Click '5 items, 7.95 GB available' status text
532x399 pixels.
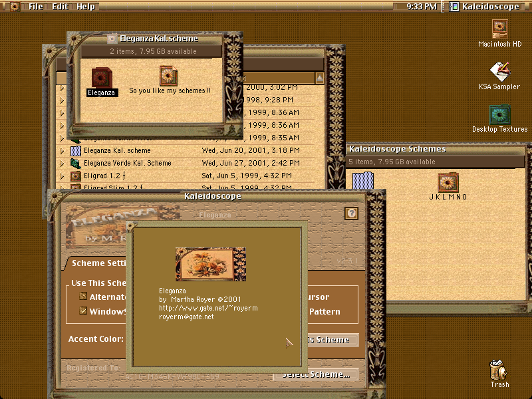click(x=392, y=162)
